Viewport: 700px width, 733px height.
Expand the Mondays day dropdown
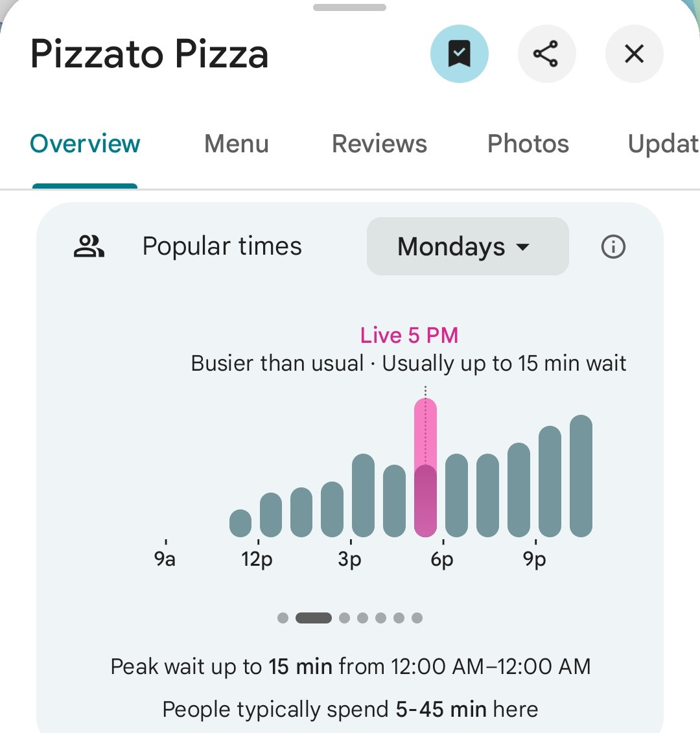point(467,247)
